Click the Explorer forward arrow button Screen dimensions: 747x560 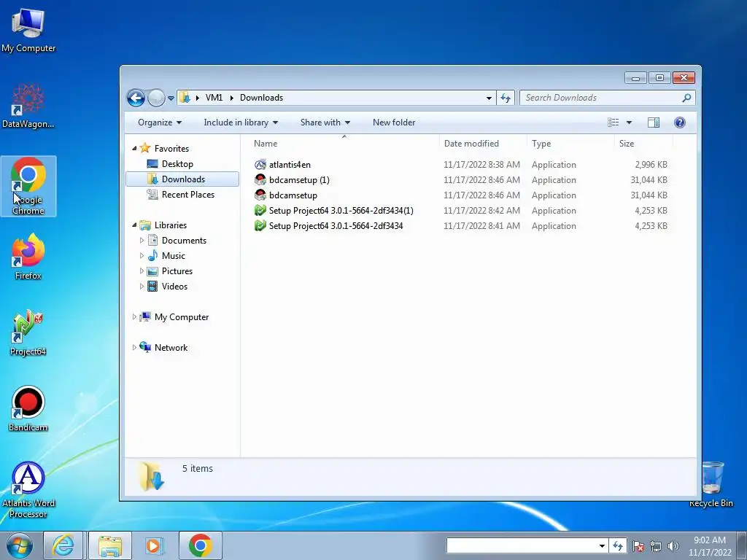coord(156,98)
